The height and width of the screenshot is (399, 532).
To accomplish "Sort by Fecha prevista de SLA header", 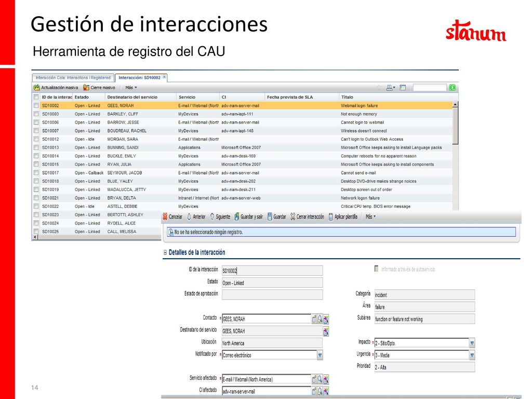I will (x=290, y=97).
